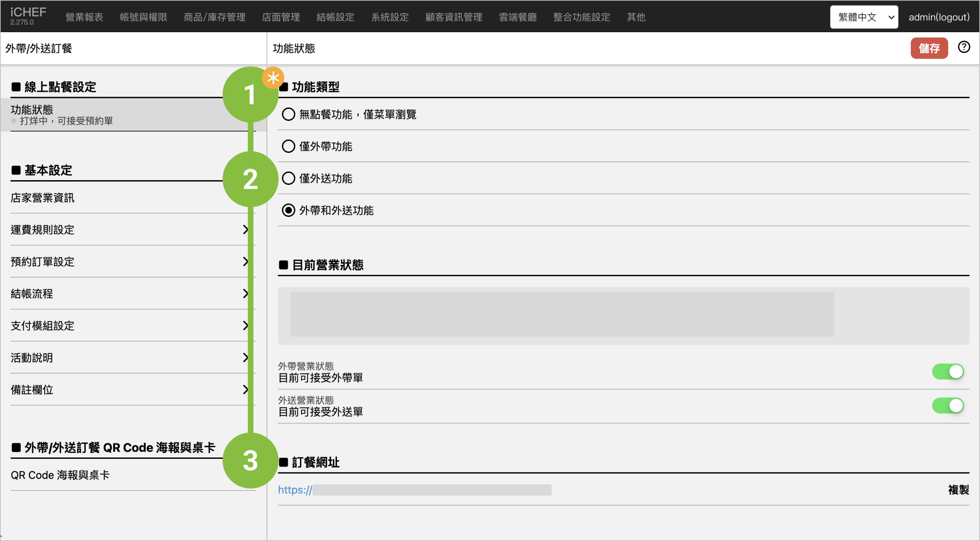Click green step 3 circle marker
The image size is (980, 541).
coord(250,461)
